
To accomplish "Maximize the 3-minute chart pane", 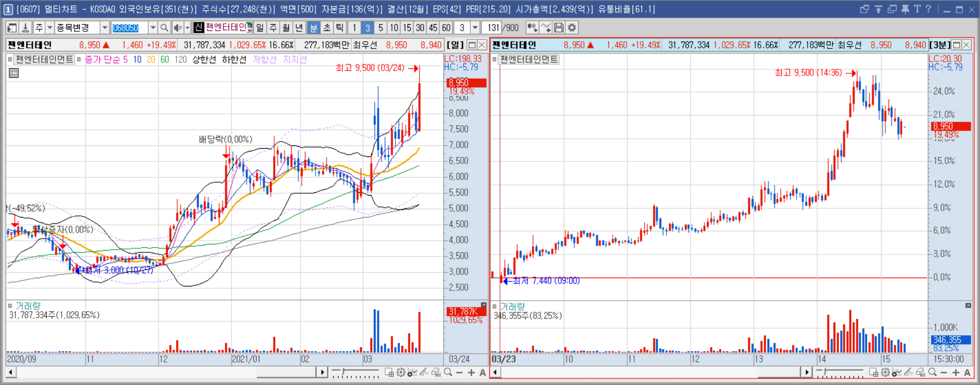I will click(x=956, y=45).
